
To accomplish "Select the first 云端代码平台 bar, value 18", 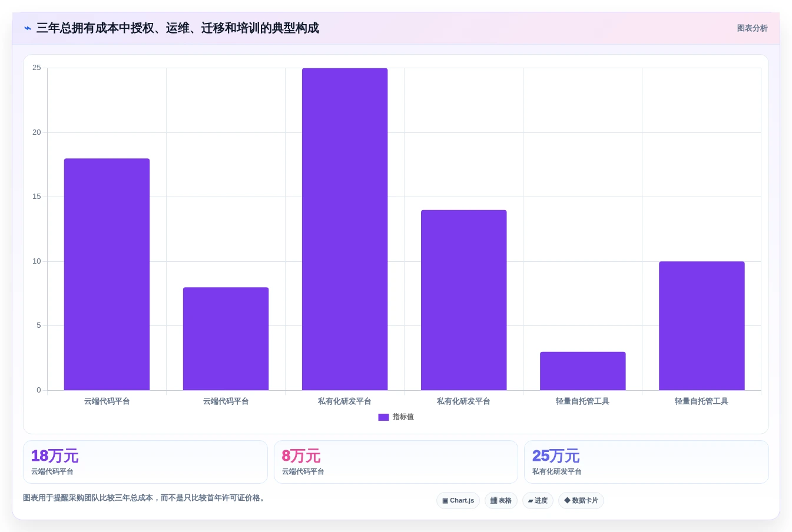I will coord(107,274).
